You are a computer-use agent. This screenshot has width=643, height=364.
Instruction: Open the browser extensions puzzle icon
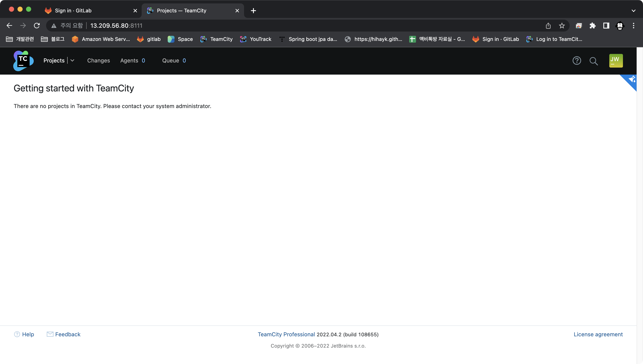[592, 26]
